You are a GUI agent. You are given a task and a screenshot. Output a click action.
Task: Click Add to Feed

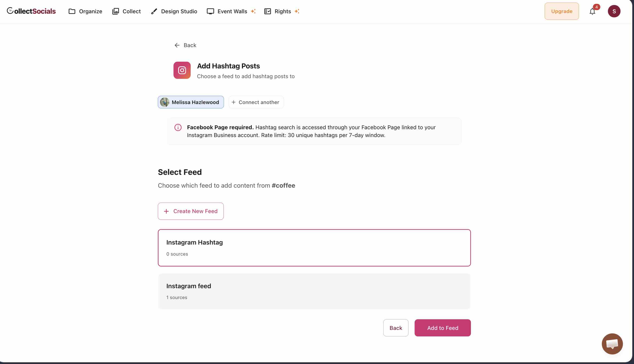[x=442, y=328]
